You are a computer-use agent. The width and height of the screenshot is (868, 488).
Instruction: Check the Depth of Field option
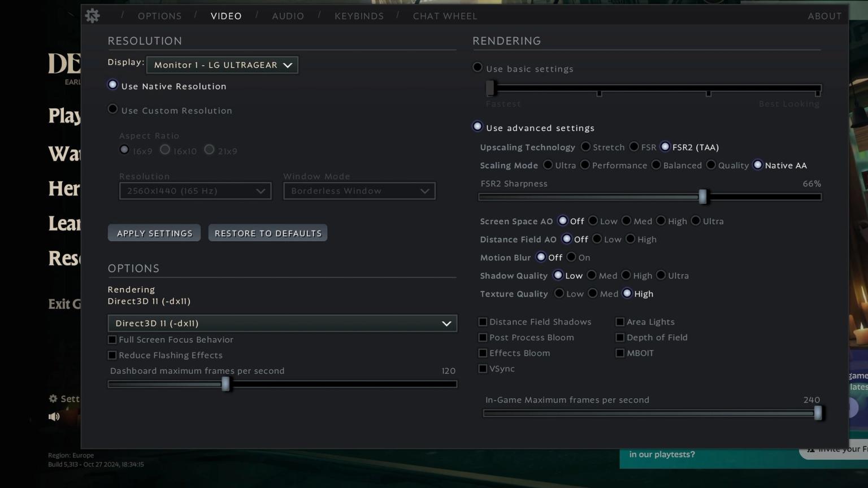[x=620, y=337]
